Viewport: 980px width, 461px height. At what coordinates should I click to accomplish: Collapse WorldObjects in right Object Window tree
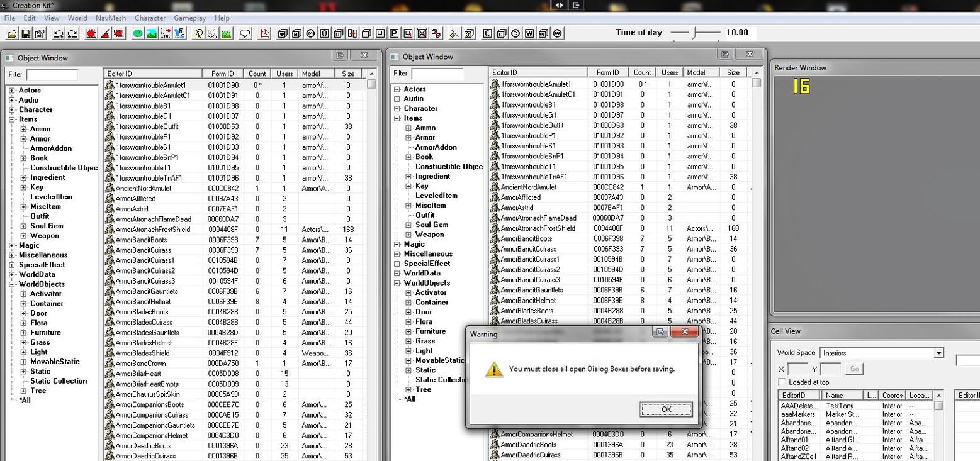coord(397,283)
